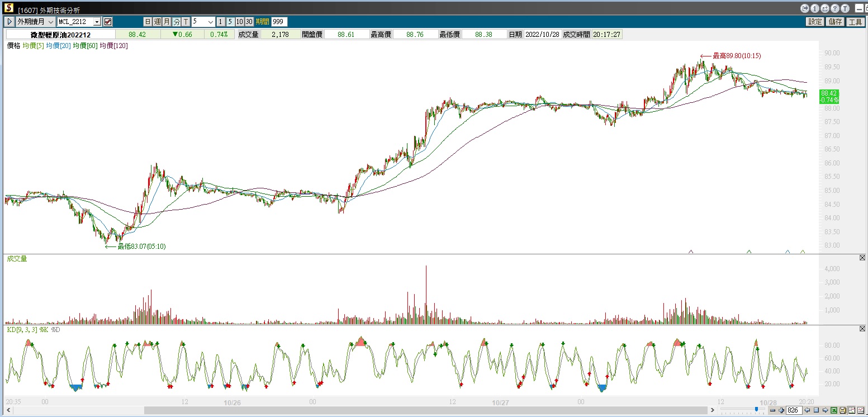Click the left arrow navigation icon

807,410
